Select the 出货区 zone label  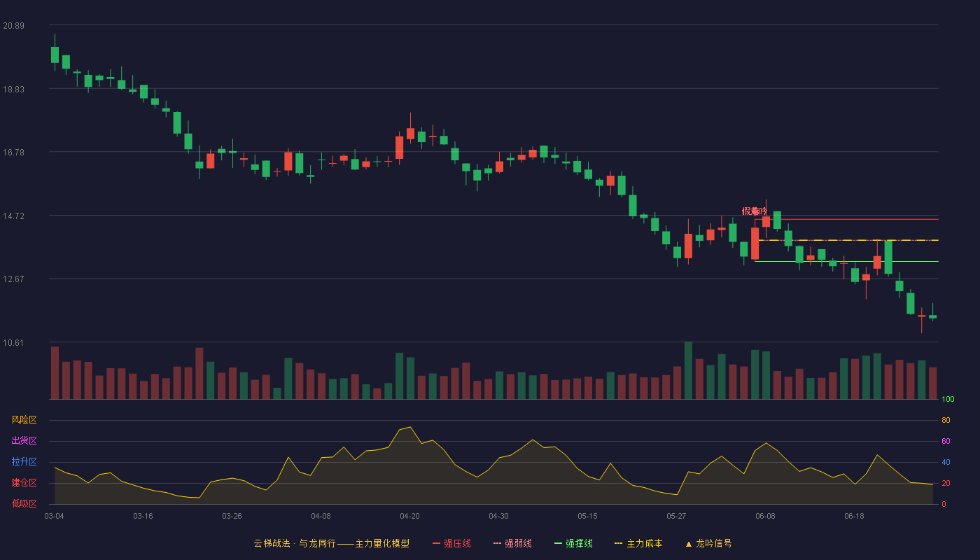[24, 441]
